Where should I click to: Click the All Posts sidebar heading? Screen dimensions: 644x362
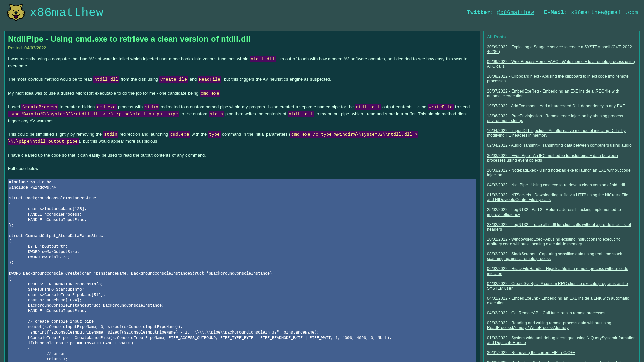pos(496,37)
